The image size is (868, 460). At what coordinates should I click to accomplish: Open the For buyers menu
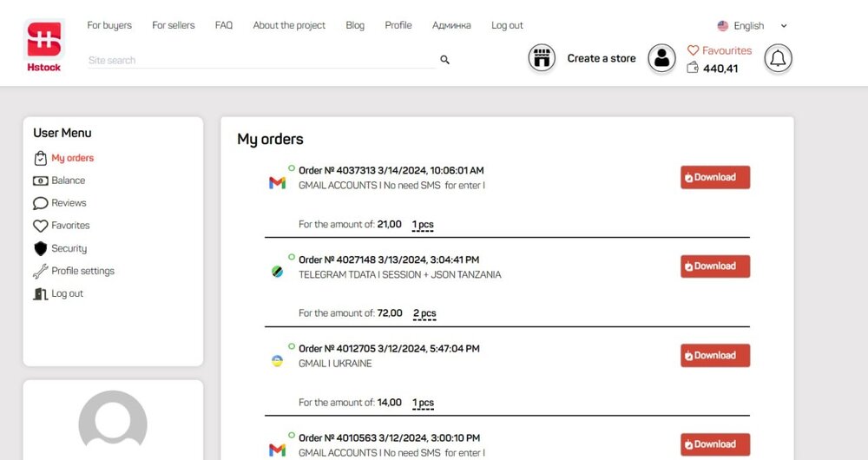coord(109,25)
